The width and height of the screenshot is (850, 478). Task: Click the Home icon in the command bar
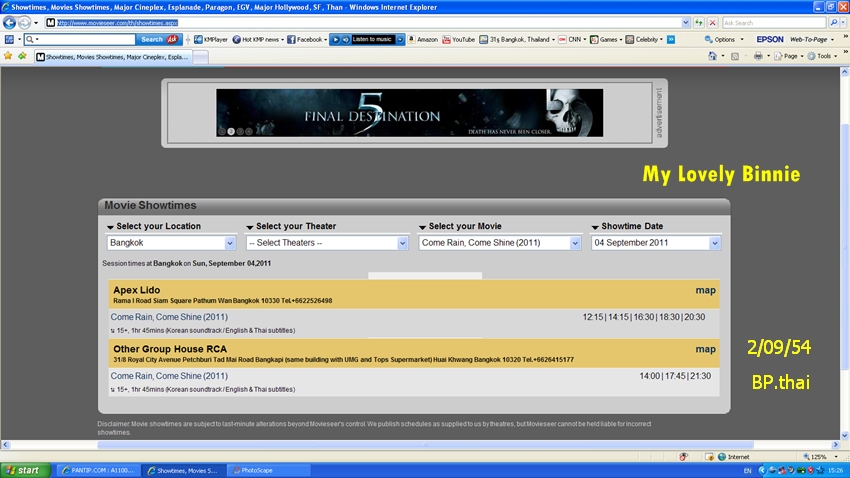click(712, 56)
